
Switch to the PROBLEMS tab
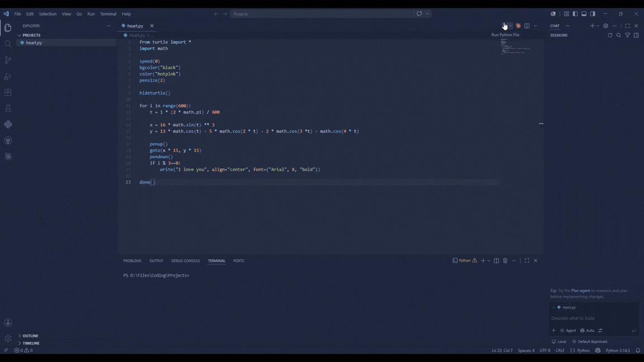[x=132, y=261]
